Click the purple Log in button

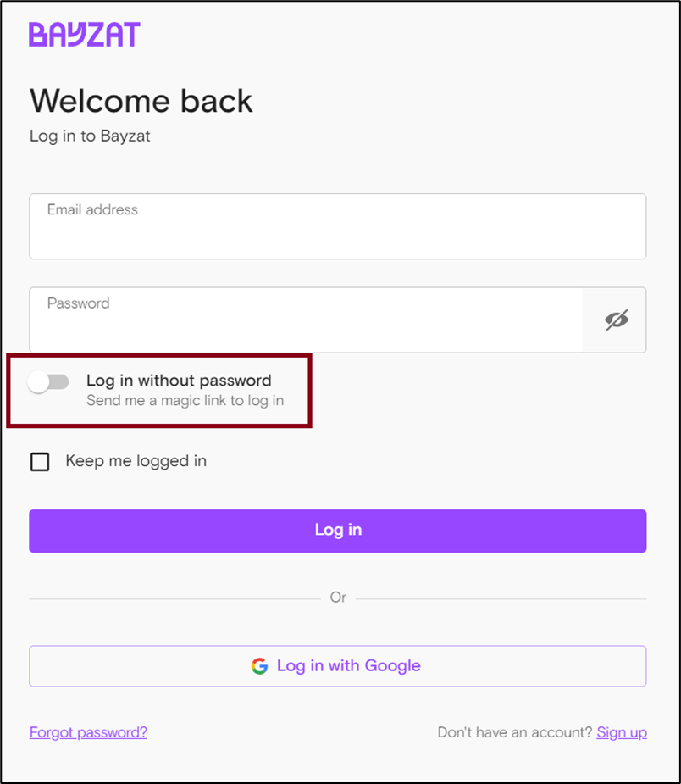pos(338,531)
